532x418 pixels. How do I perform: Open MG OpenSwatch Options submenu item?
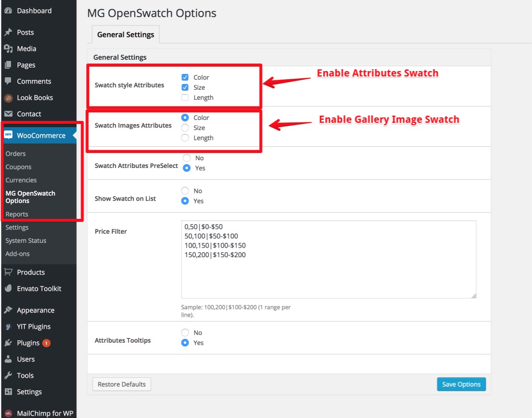[x=30, y=197]
